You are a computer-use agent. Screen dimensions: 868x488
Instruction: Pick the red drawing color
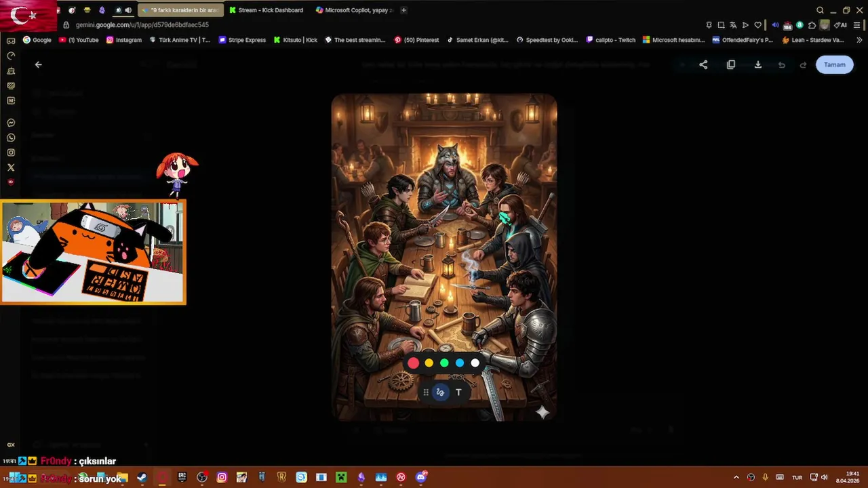click(x=414, y=363)
